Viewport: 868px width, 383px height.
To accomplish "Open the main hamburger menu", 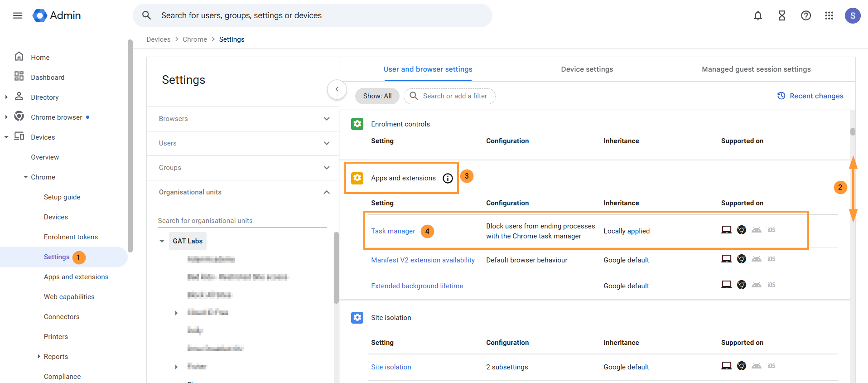I will pos(18,15).
